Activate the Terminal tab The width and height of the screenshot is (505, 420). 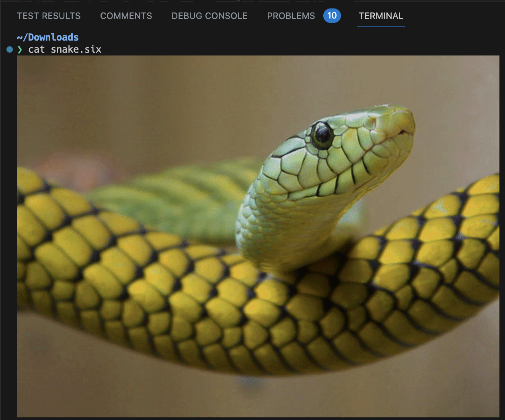tap(381, 16)
